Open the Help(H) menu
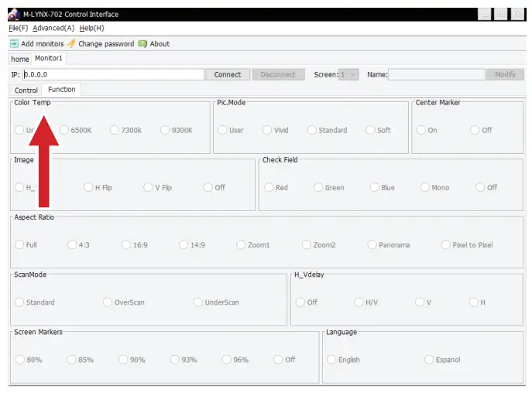The image size is (532, 396). click(92, 28)
